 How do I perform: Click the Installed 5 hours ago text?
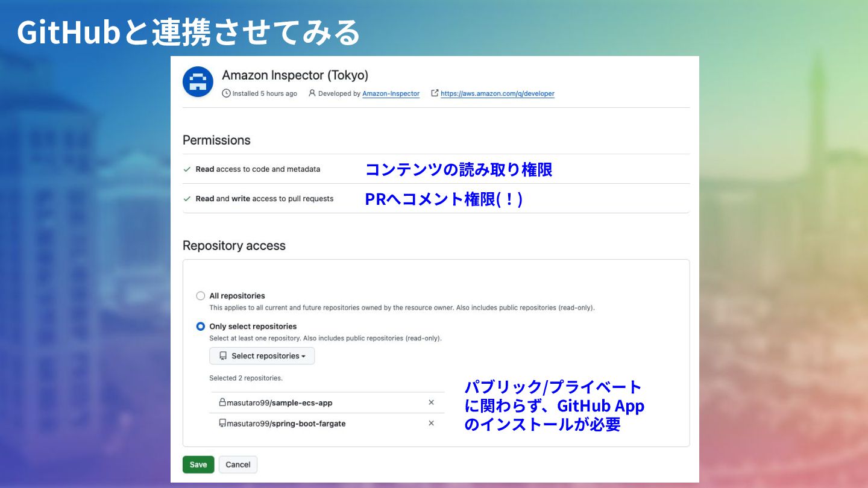pos(265,94)
